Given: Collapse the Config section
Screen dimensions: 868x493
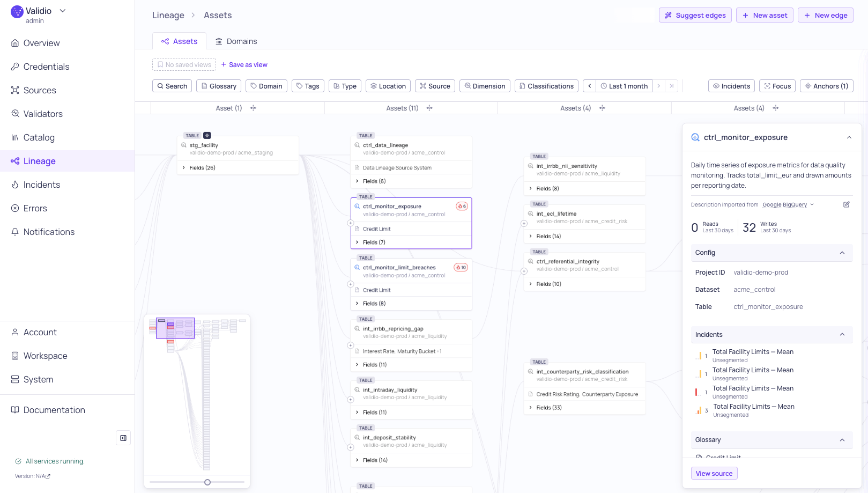Looking at the screenshot, I should pos(842,253).
